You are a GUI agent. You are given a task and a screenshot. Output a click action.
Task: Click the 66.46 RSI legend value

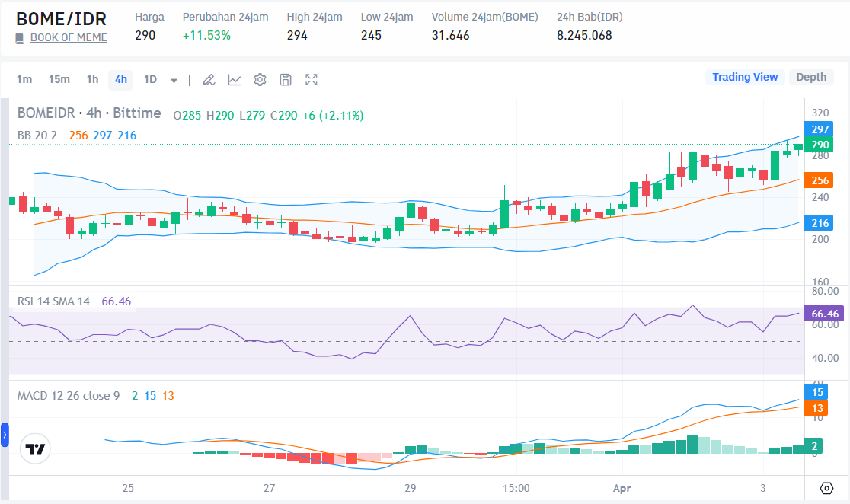pos(116,301)
